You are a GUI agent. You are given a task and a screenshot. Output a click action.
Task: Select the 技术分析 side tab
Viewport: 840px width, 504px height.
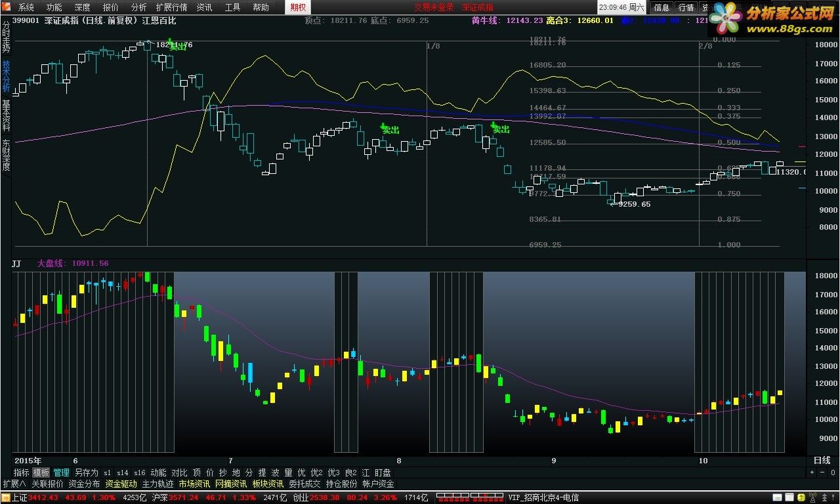[x=6, y=77]
